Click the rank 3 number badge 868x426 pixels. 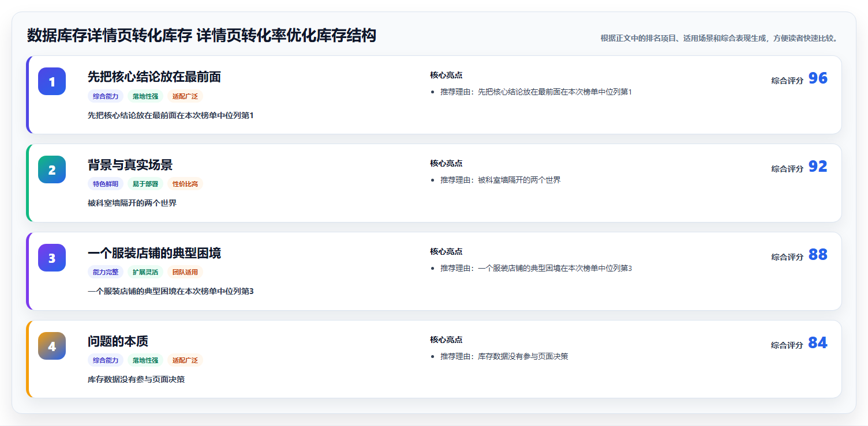pos(52,258)
